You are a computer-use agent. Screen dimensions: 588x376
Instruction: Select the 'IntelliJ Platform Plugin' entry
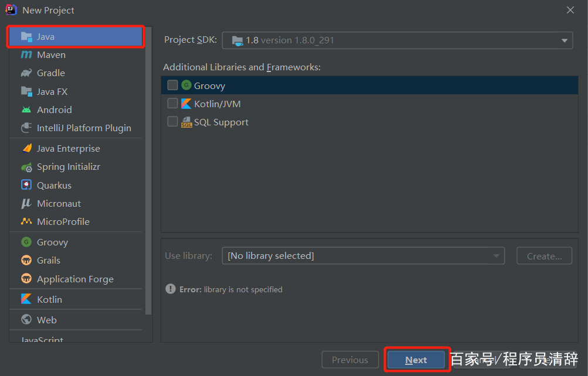76,128
